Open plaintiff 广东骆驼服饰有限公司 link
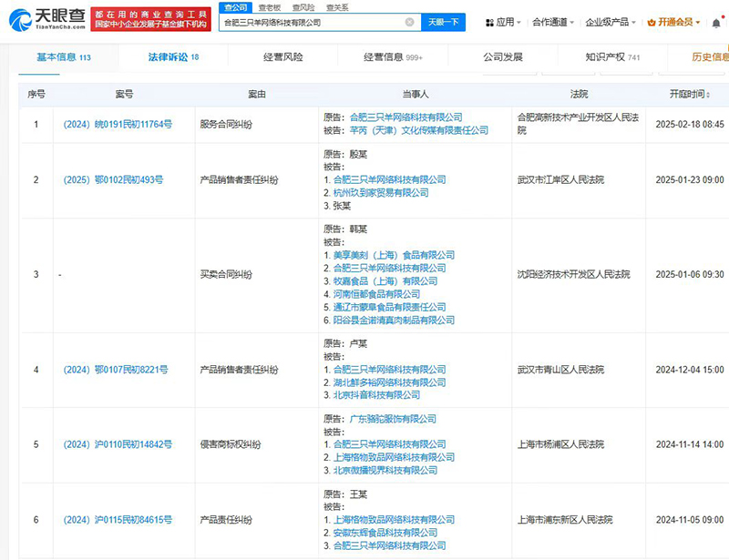This screenshot has width=729, height=560. coord(393,419)
